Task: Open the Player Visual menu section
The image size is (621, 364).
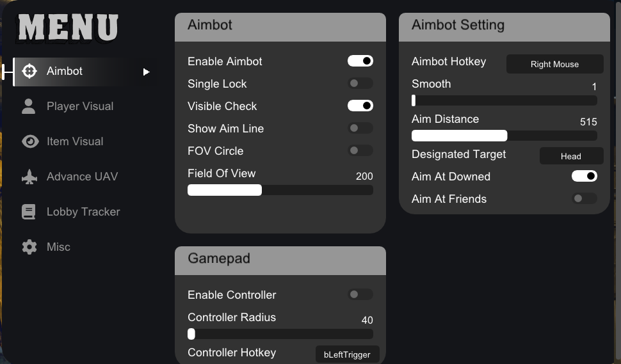Action: point(79,106)
